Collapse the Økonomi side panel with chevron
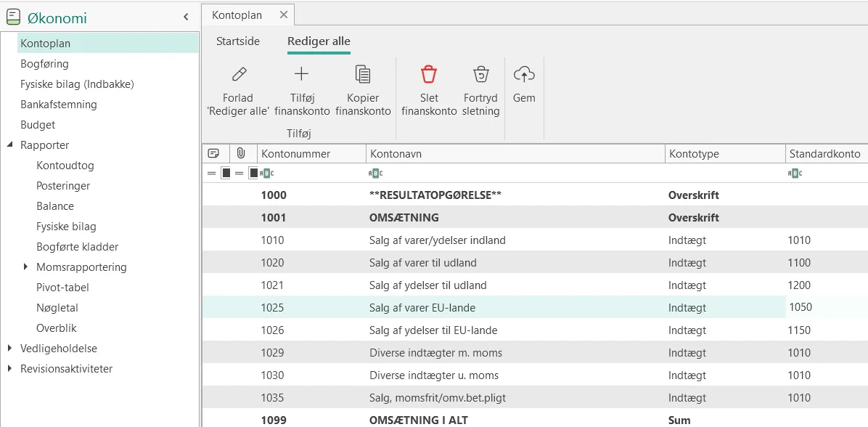The height and width of the screenshot is (427, 868). pos(186,17)
